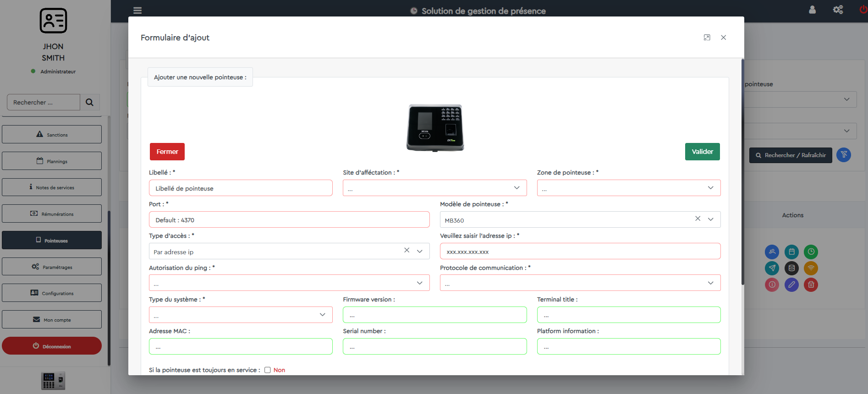Screen dimensions: 868x394
Task: Select the Pointeuses sidebar item
Action: tap(52, 240)
